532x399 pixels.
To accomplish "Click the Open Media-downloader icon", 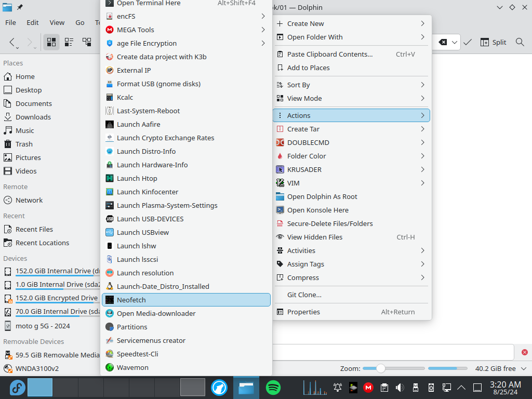I will point(110,313).
